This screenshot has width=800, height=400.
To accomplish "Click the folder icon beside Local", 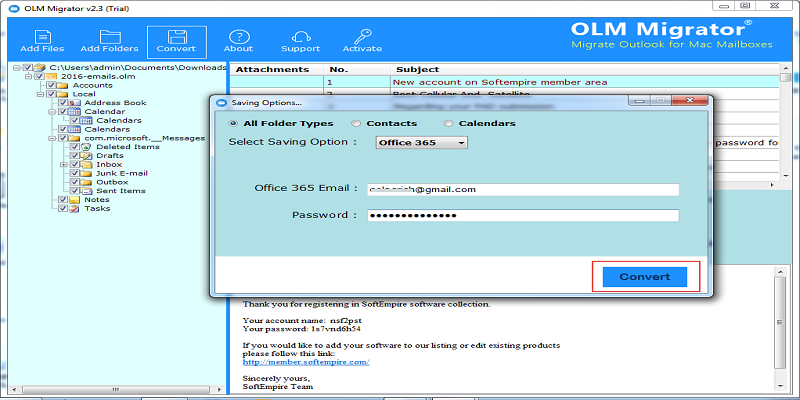I will [63, 94].
